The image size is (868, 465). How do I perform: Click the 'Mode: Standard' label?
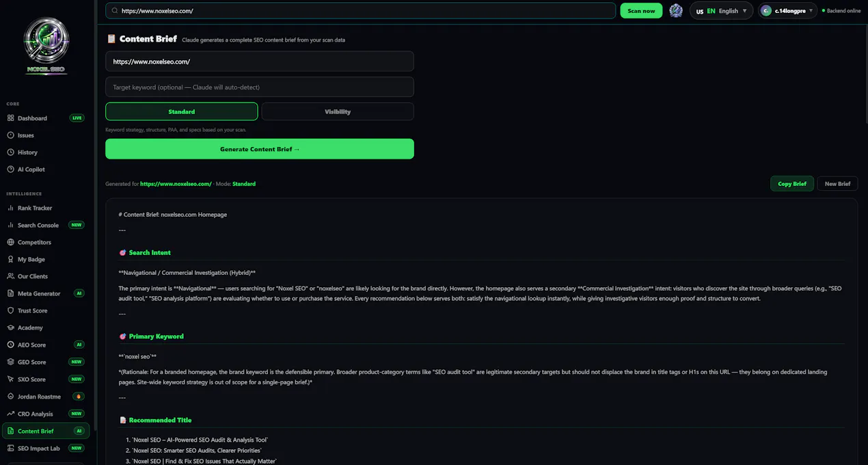pyautogui.click(x=236, y=184)
